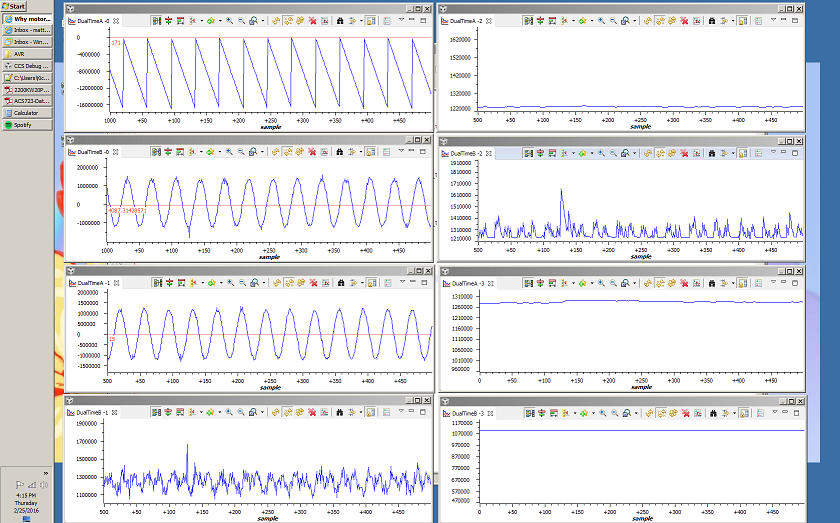Screen dimensions: 840x523
Task: Toggle the pinned view button in DualTimeA -0 toolbar
Action: (371, 20)
